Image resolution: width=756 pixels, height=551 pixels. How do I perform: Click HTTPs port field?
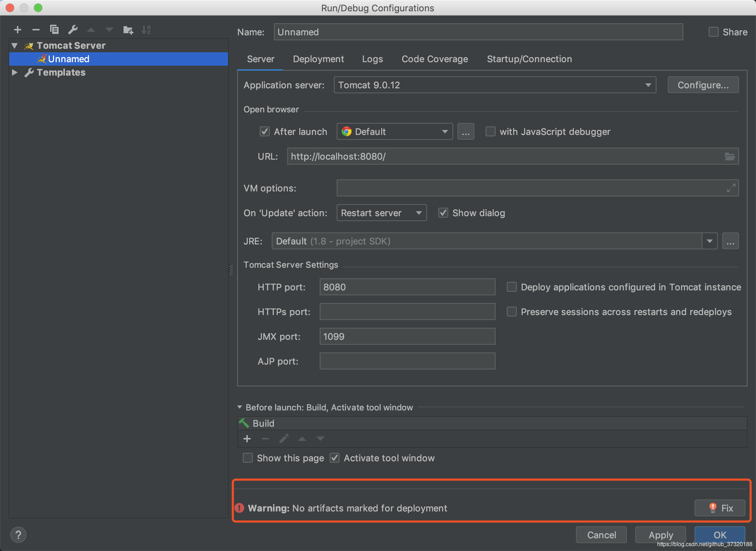pos(407,312)
